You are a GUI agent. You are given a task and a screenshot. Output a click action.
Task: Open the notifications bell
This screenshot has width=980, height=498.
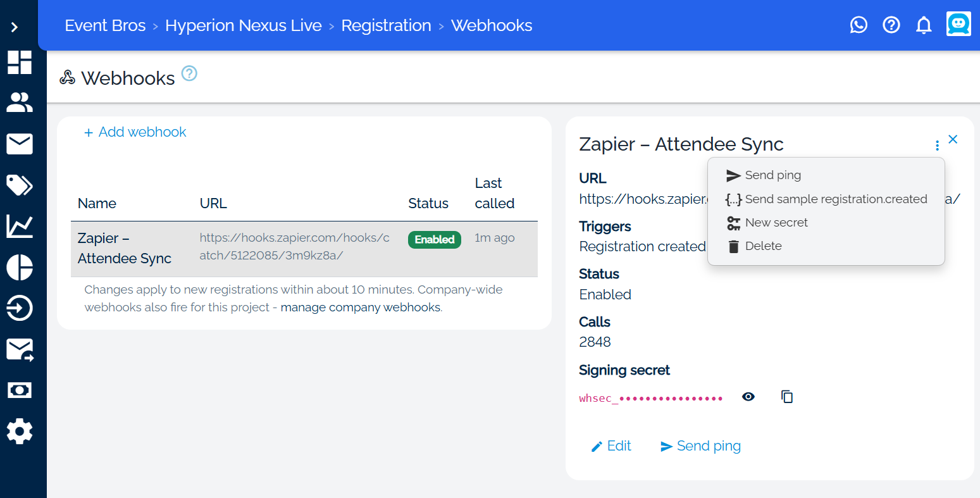click(924, 25)
